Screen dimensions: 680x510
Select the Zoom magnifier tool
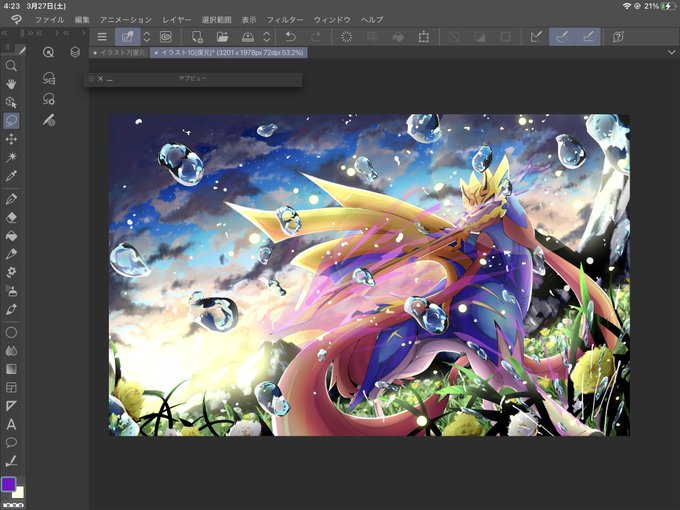click(11, 66)
